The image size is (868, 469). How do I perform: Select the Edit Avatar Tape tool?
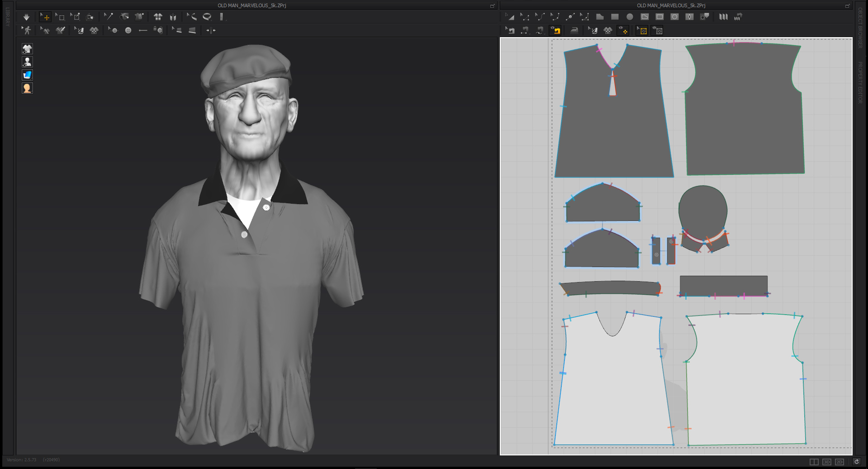pyautogui.click(x=191, y=17)
